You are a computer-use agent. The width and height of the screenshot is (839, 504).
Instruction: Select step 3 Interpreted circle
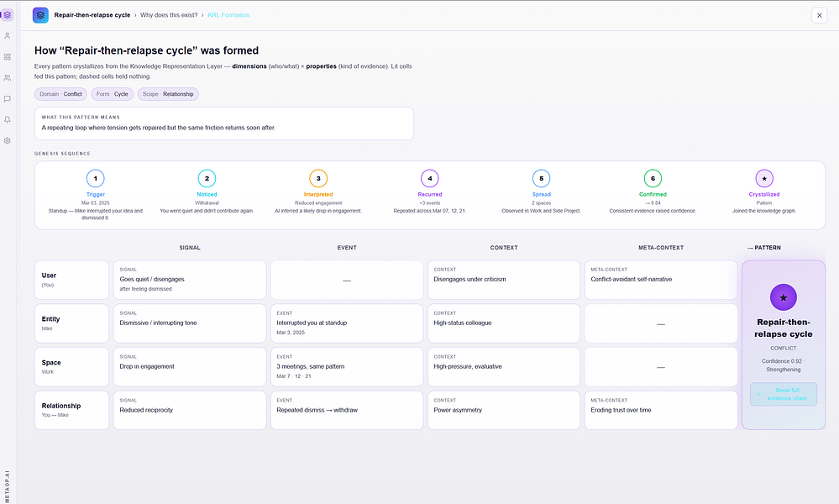[318, 178]
